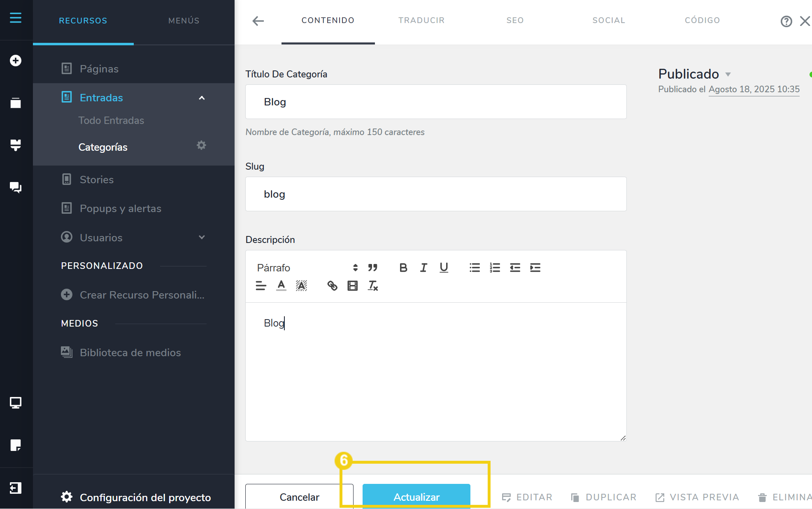This screenshot has width=812, height=509.
Task: Open the help question mark icon
Action: click(786, 21)
